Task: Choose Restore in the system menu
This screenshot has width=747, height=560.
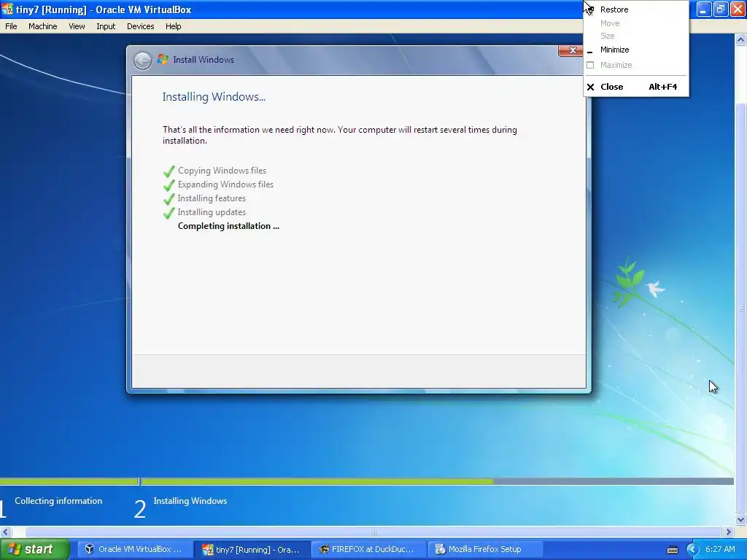Action: (635, 9)
